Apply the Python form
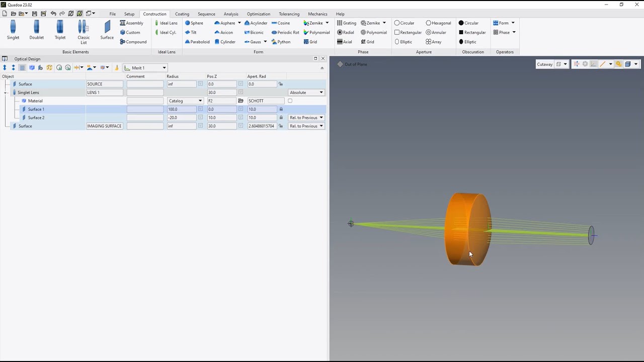This screenshot has width=644, height=362. (281, 42)
